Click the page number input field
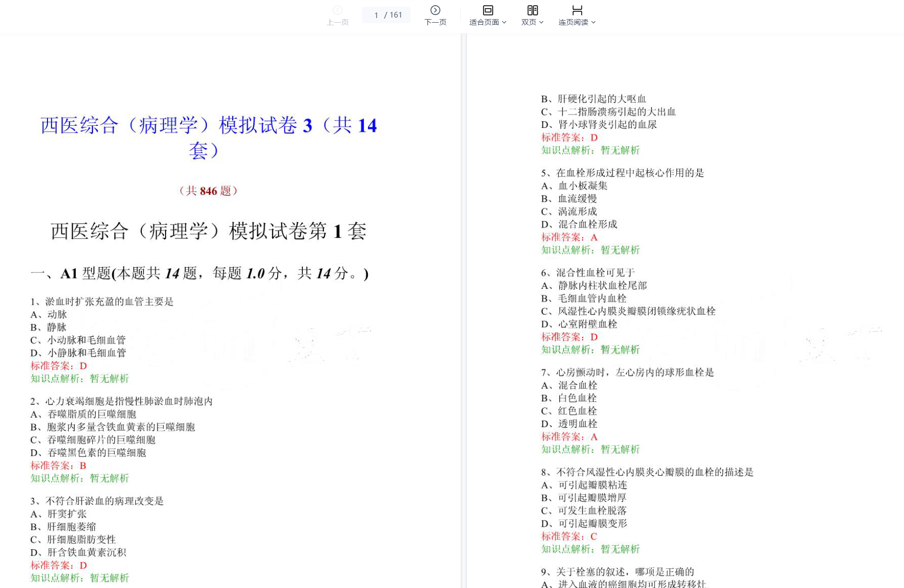 [376, 15]
